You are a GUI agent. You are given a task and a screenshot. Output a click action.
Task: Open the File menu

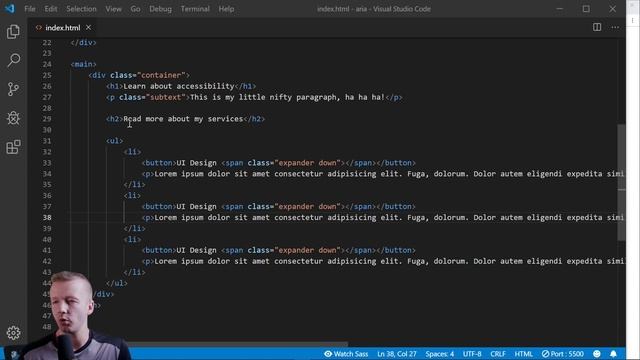(30, 9)
